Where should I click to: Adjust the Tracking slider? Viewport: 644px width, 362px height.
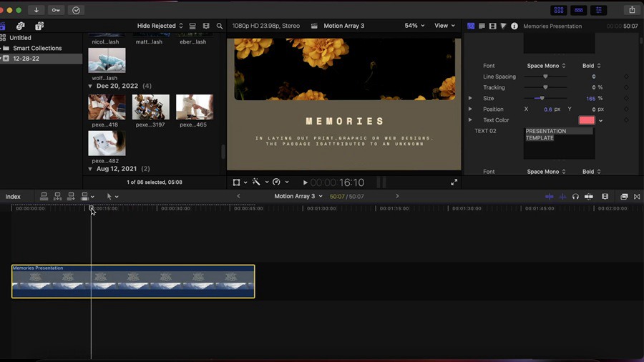point(545,87)
